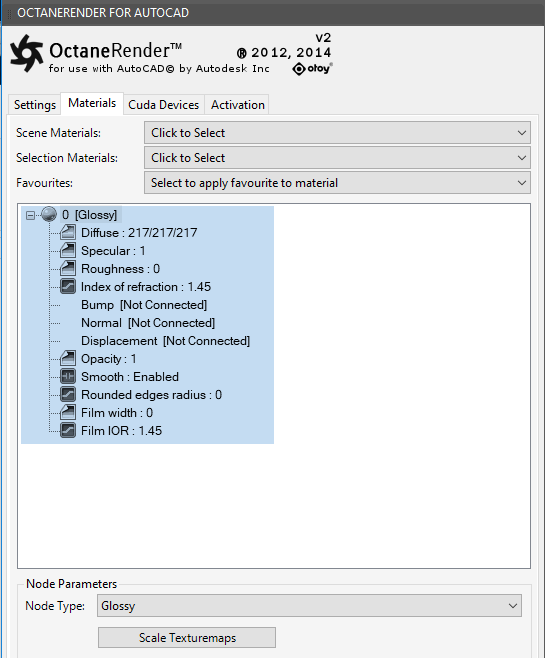Click the Smooth Enabled toggle icon
Viewport: 545px width, 658px height.
68,376
